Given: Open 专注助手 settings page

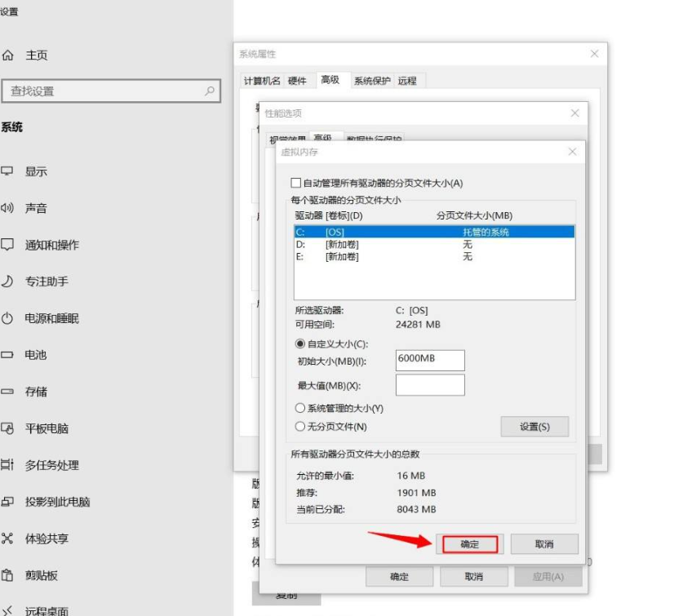Looking at the screenshot, I should [47, 281].
